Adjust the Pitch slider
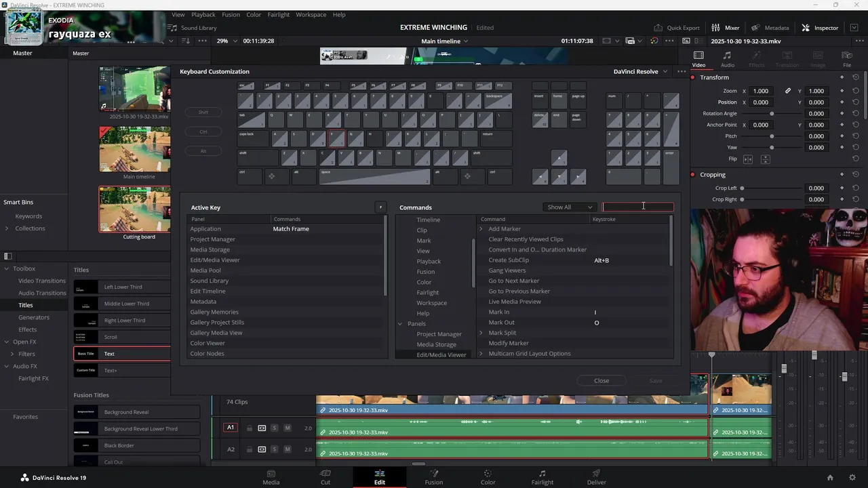Viewport: 868px width, 488px height. pos(772,136)
